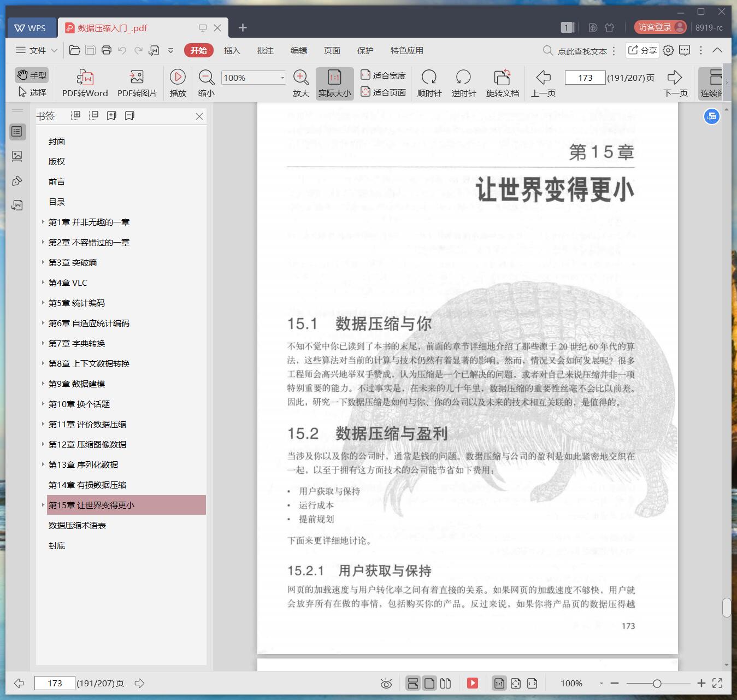Click the status bar zoom slider handle
This screenshot has width=737, height=700.
click(x=657, y=683)
